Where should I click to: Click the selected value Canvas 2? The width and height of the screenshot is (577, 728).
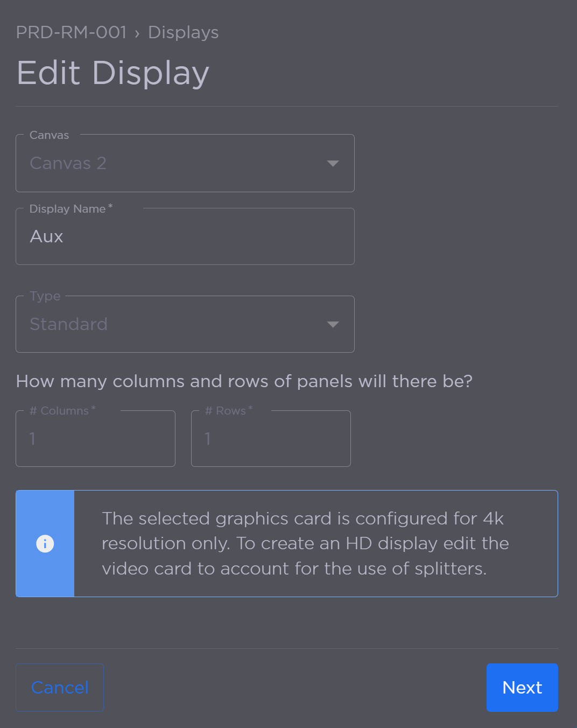click(68, 163)
